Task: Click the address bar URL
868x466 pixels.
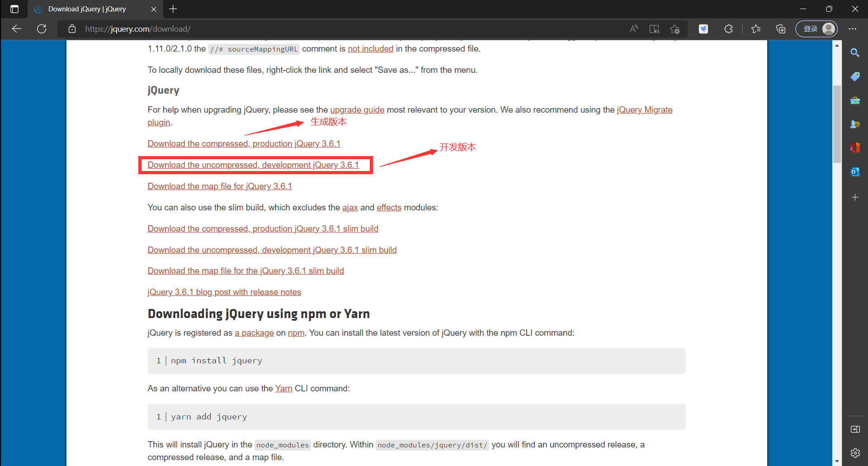Action: coord(138,29)
